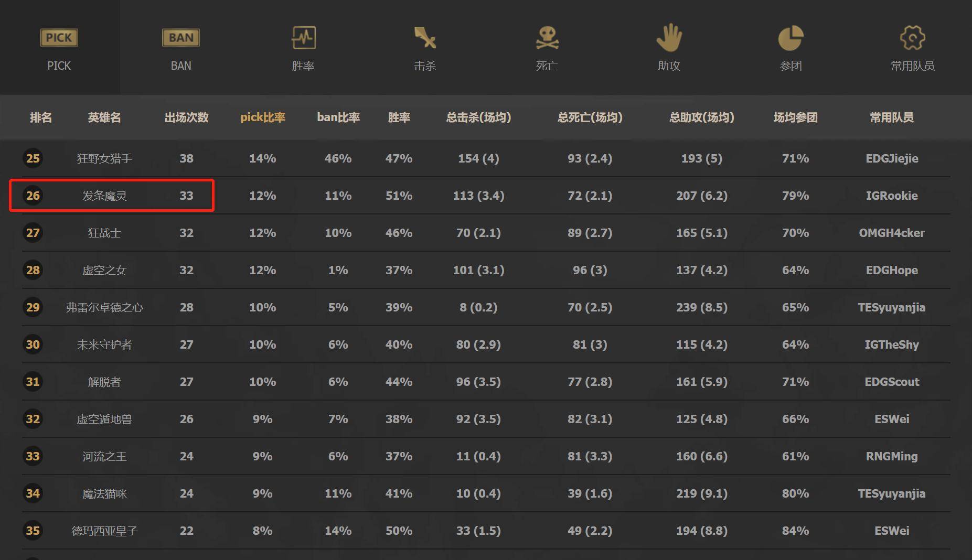The height and width of the screenshot is (560, 972).
Task: Click the rank 25 badge
Action: 33,158
